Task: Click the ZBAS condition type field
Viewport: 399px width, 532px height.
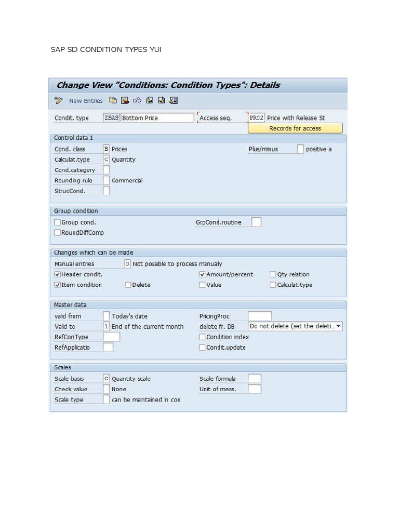Action: [x=111, y=118]
